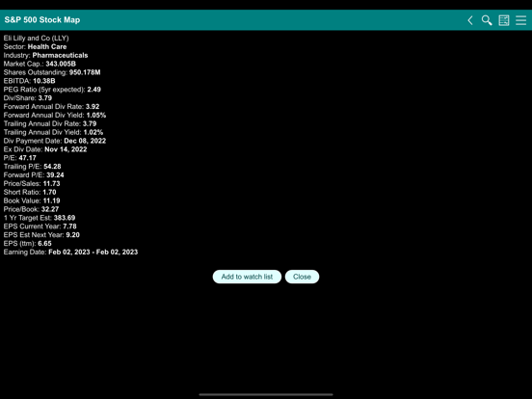Click the PEG Ratio 2.49 line
This screenshot has width=532, height=399.
52,90
